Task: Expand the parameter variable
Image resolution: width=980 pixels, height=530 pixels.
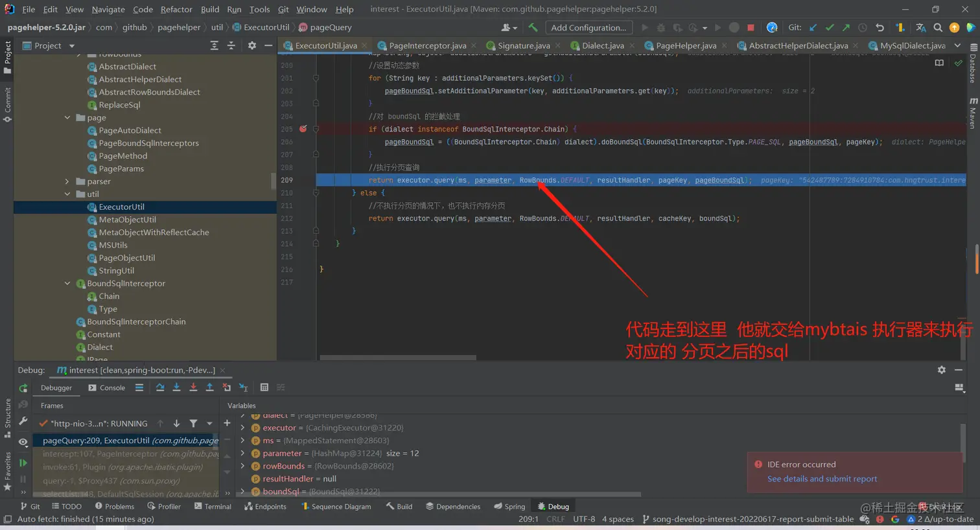Action: pos(242,453)
